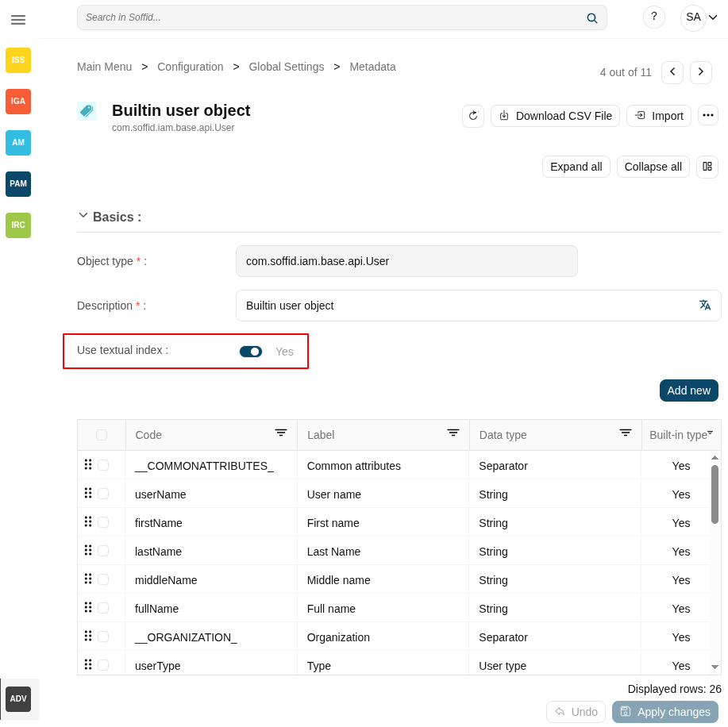This screenshot has width=728, height=727.
Task: Go to next record arrow
Action: (x=700, y=72)
